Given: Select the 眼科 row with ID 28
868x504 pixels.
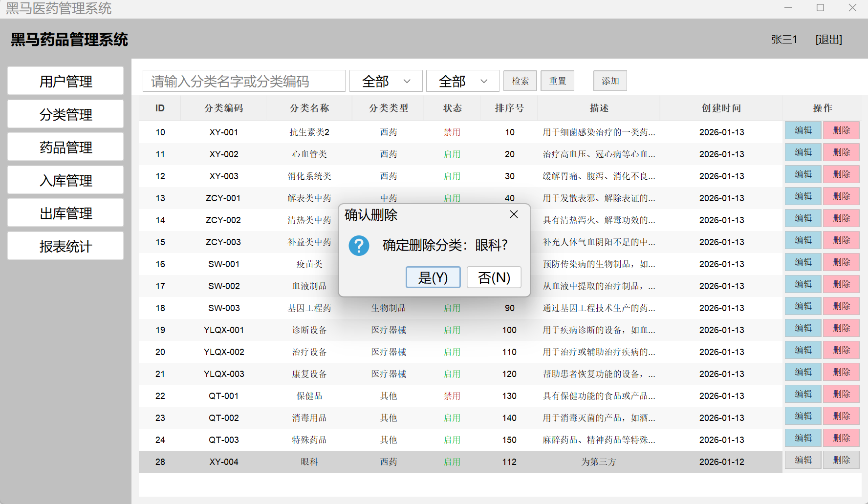Looking at the screenshot, I should coord(309,462).
